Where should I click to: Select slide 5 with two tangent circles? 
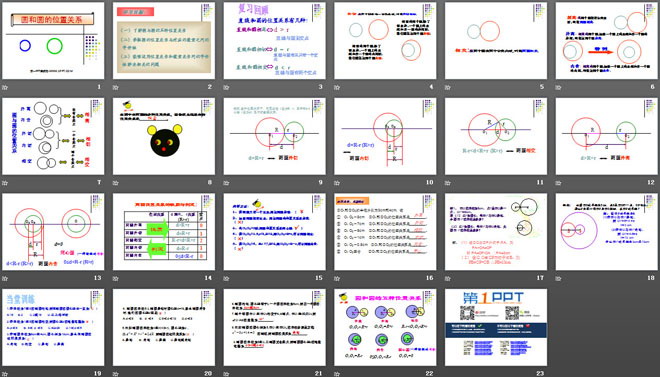[496, 41]
